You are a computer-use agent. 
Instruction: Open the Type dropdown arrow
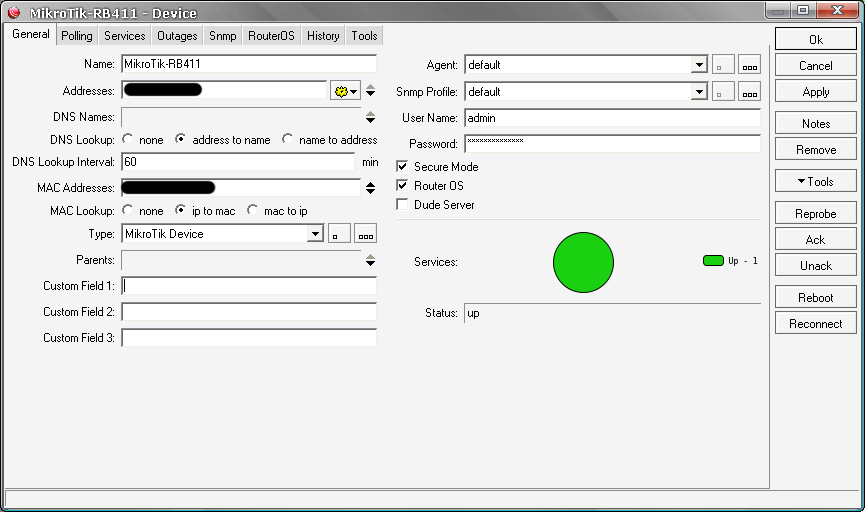point(315,233)
